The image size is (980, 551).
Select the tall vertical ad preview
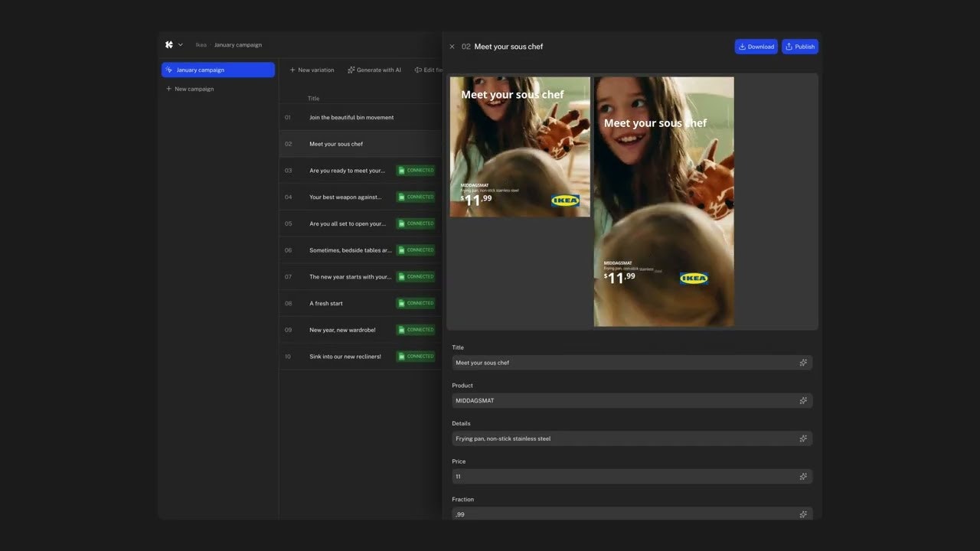[x=664, y=201]
